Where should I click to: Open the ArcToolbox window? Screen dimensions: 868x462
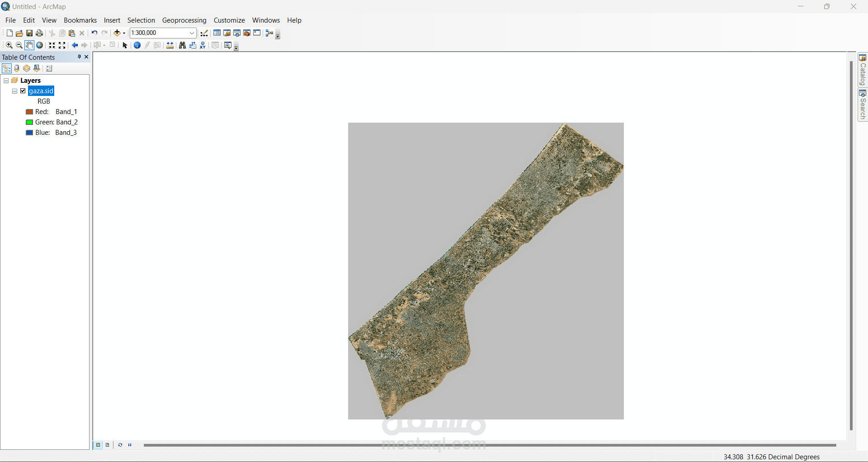[x=247, y=33]
